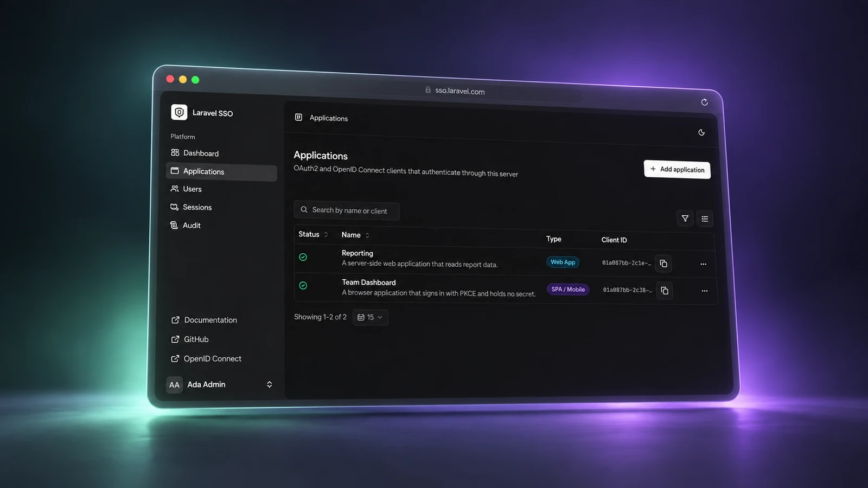
Task: Sort the table by Status column
Action: 313,234
